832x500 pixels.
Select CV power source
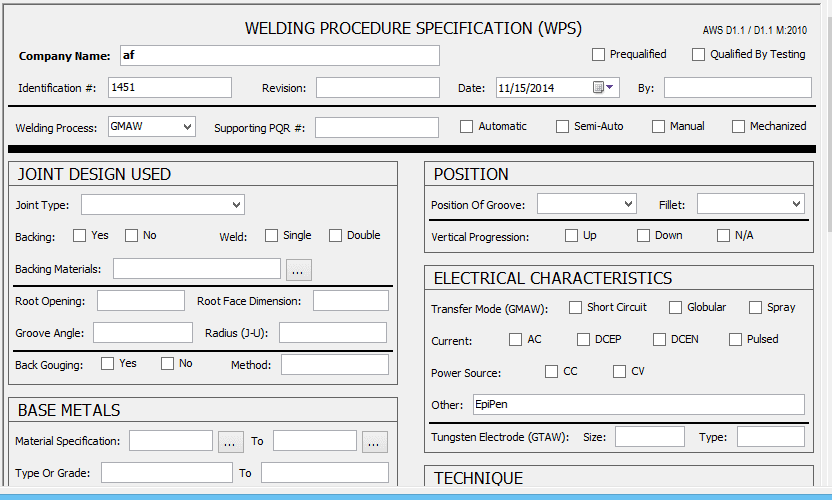tap(619, 372)
